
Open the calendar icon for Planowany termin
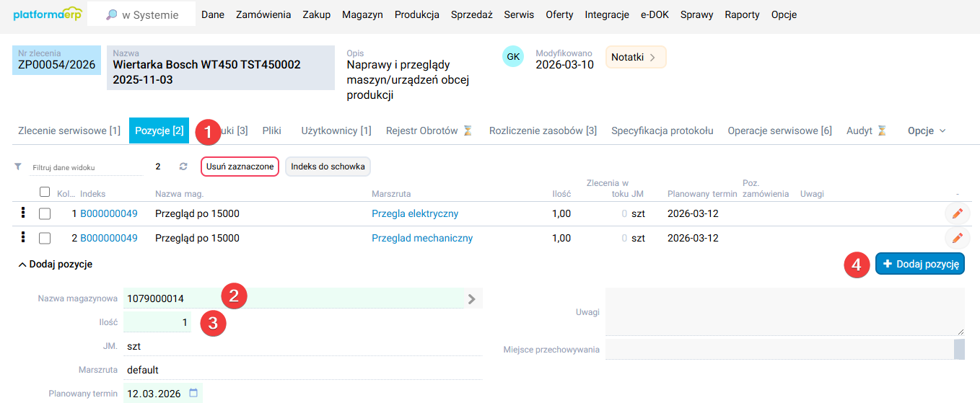(x=193, y=393)
